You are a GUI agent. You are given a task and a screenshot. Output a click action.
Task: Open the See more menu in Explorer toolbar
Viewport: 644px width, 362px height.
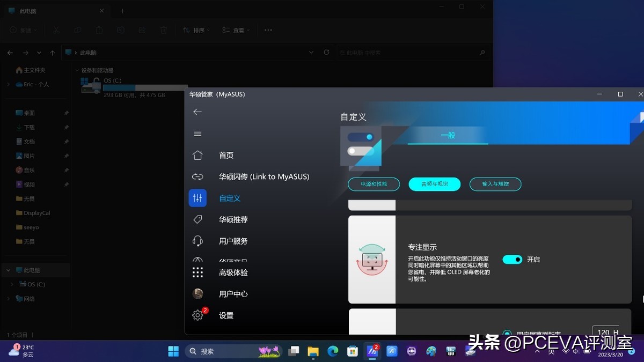tap(268, 31)
